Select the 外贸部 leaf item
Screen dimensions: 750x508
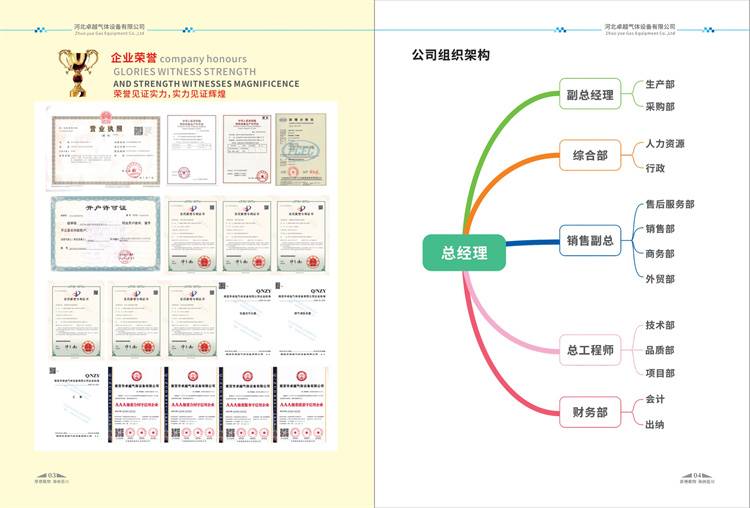tap(659, 279)
